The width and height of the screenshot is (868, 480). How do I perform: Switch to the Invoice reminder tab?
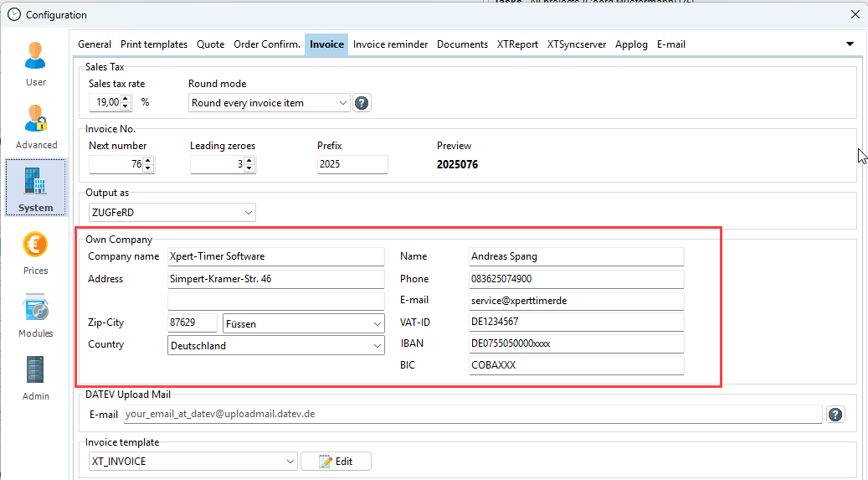[390, 44]
